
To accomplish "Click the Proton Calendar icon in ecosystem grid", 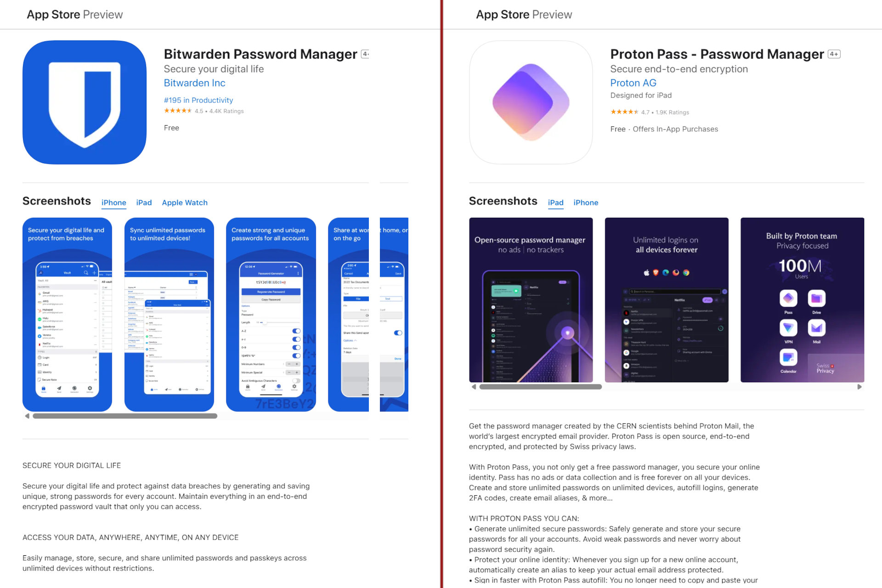I will click(788, 360).
